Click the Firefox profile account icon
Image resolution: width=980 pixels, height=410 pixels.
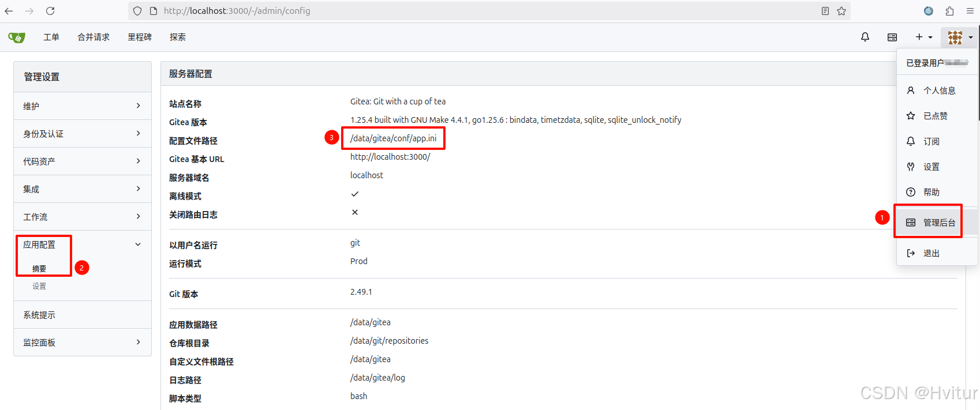point(929,11)
